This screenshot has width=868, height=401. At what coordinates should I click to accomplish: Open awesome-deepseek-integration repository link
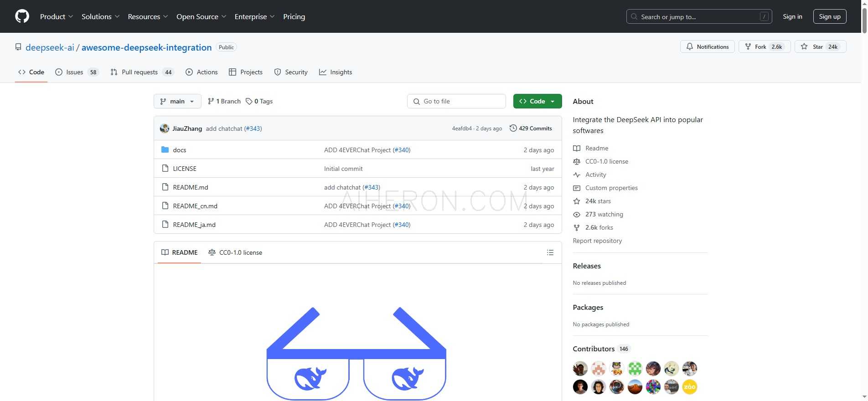tap(146, 47)
